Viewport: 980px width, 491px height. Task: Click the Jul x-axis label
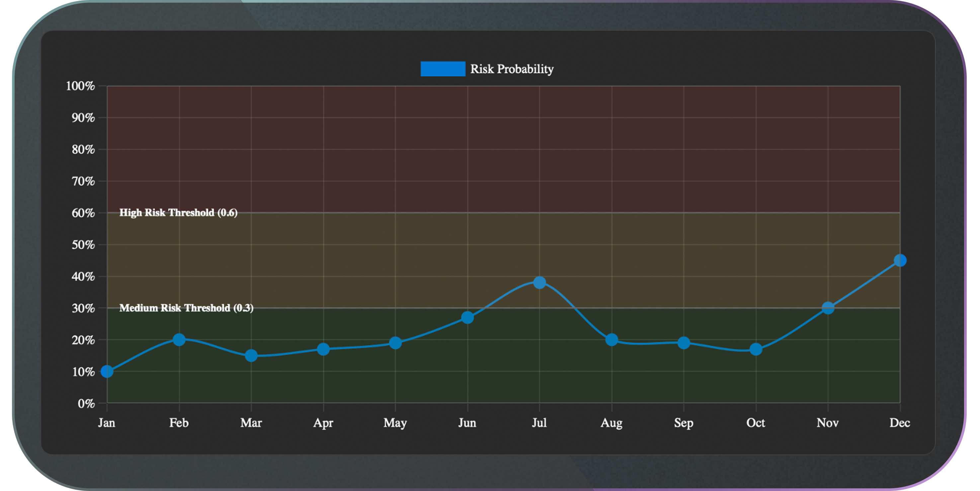click(x=539, y=423)
